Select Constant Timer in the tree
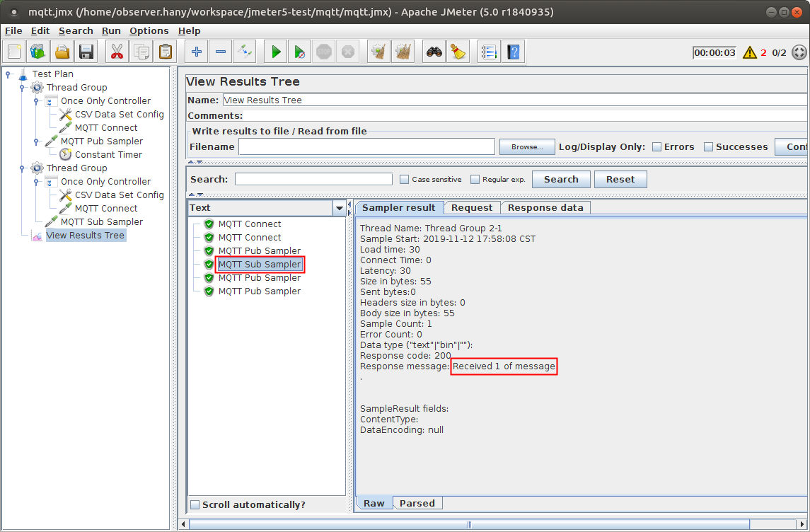 click(x=108, y=155)
